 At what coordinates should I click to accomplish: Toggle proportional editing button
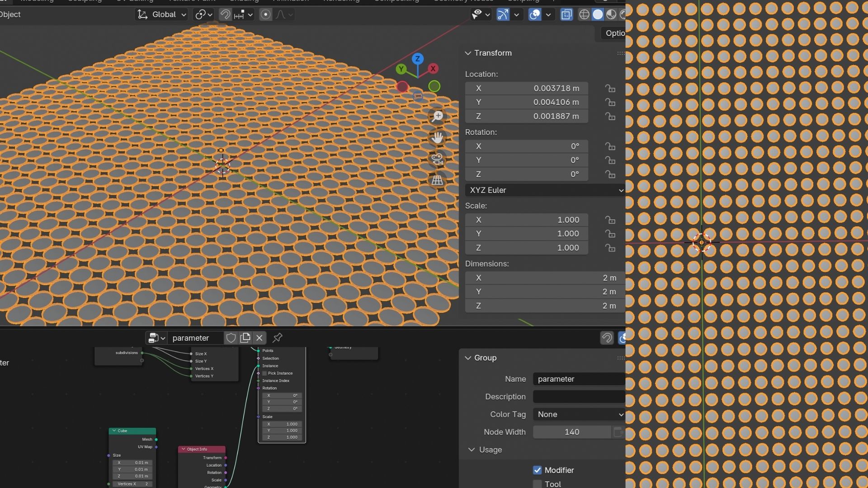266,14
